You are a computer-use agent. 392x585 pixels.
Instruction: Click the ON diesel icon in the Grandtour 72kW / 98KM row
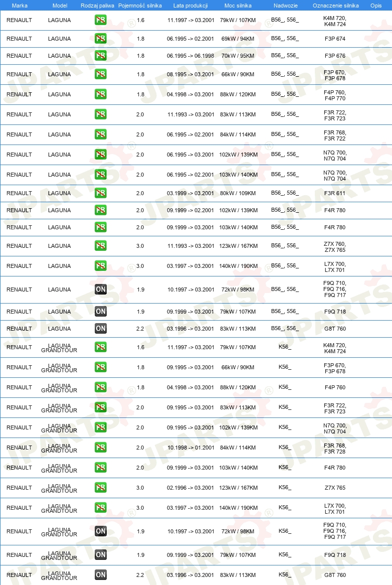pos(101,531)
